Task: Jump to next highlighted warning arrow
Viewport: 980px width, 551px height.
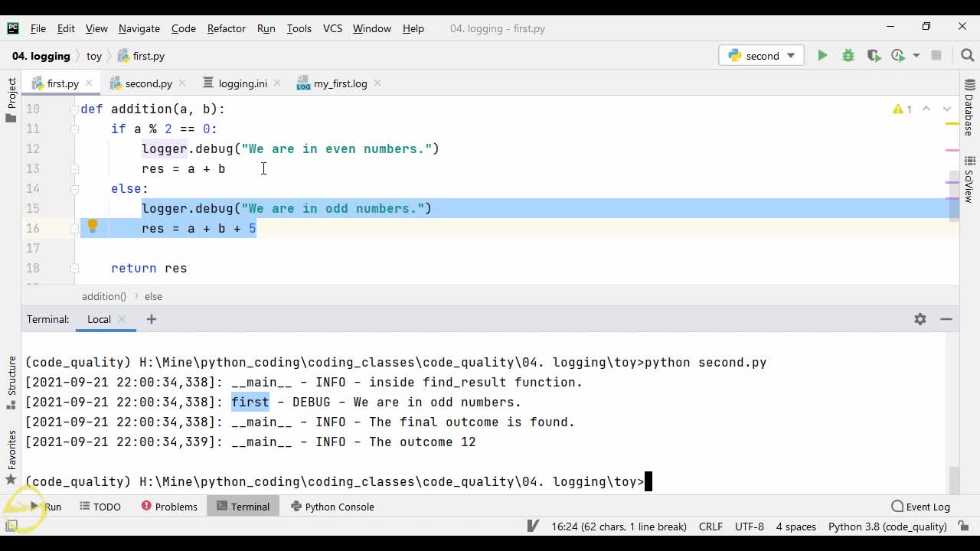Action: pos(947,109)
